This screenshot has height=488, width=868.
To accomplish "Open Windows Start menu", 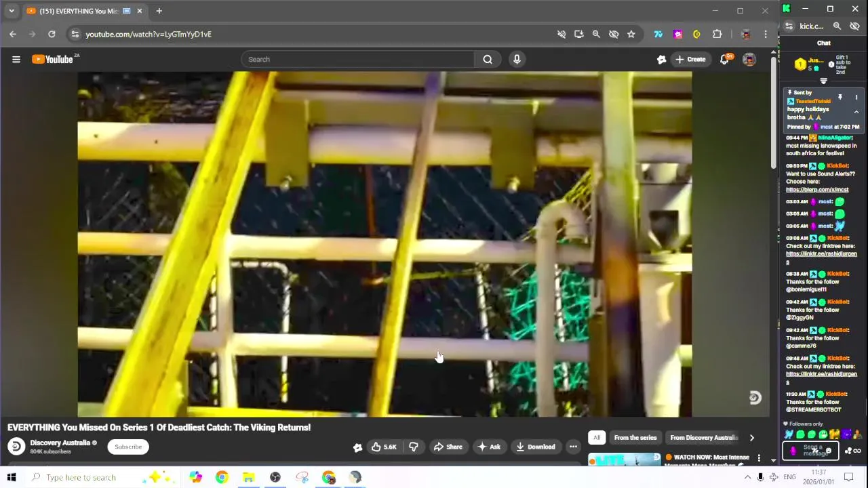I will pyautogui.click(x=12, y=477).
